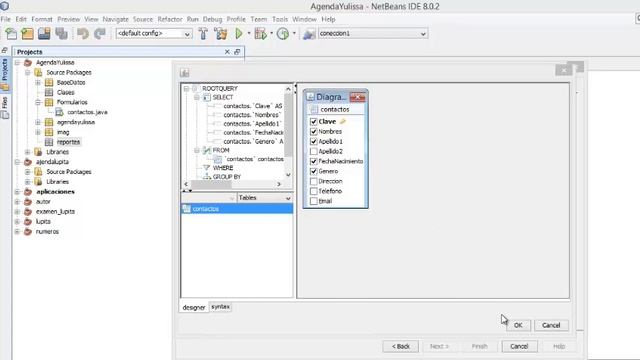Uncheck the FechaNacimiento column checkbox

pyautogui.click(x=313, y=161)
